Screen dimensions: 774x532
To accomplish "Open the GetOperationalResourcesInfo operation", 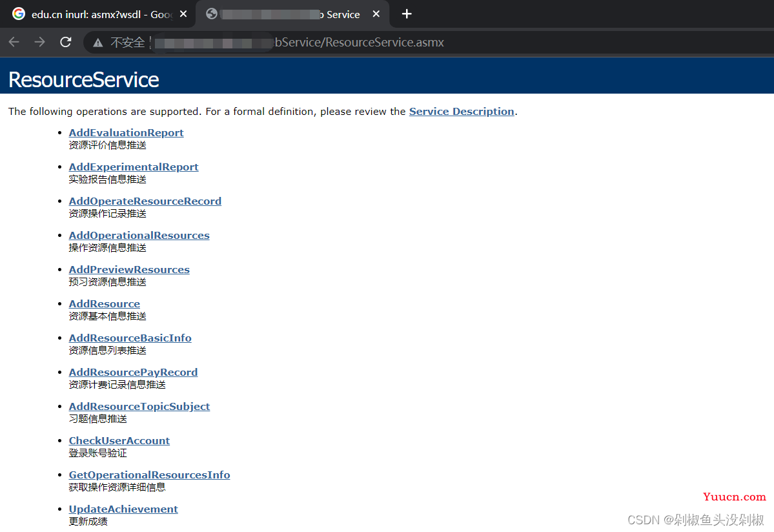I will pos(150,475).
